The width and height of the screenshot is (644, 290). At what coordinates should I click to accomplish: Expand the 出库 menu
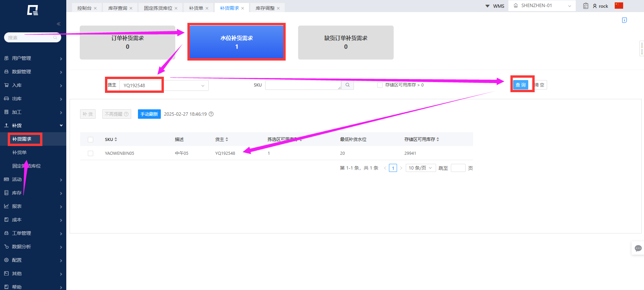coord(33,99)
